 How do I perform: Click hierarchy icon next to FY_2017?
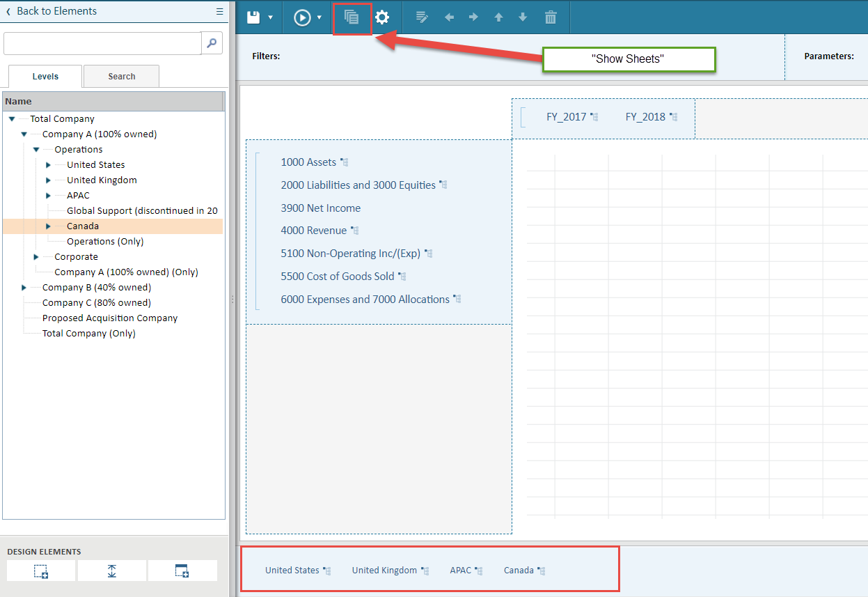coord(594,117)
